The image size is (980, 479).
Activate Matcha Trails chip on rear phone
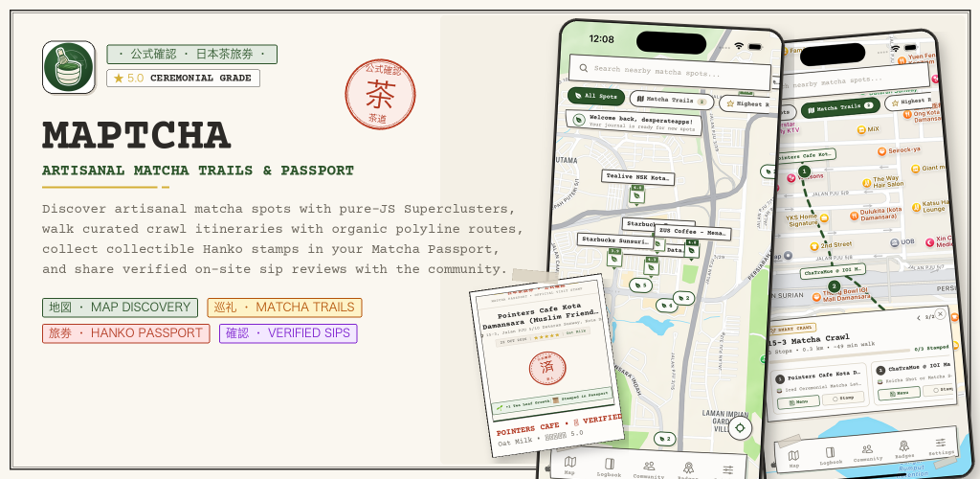tap(840, 107)
